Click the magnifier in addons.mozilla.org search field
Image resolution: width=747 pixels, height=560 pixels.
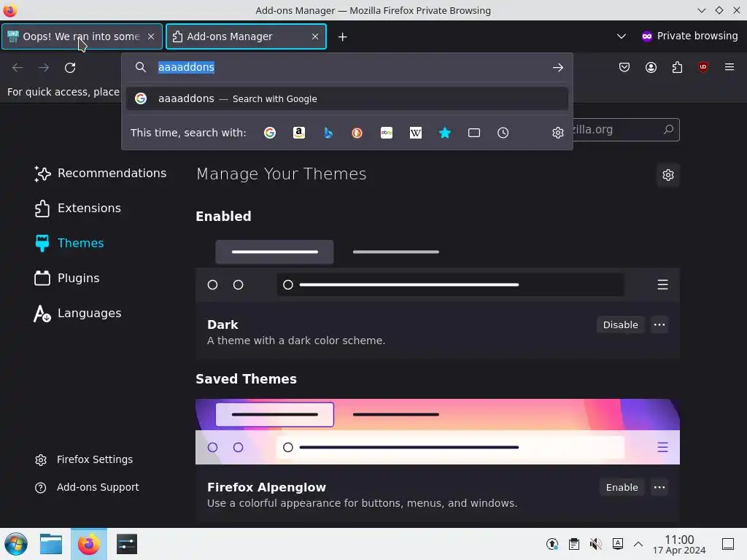tap(668, 130)
